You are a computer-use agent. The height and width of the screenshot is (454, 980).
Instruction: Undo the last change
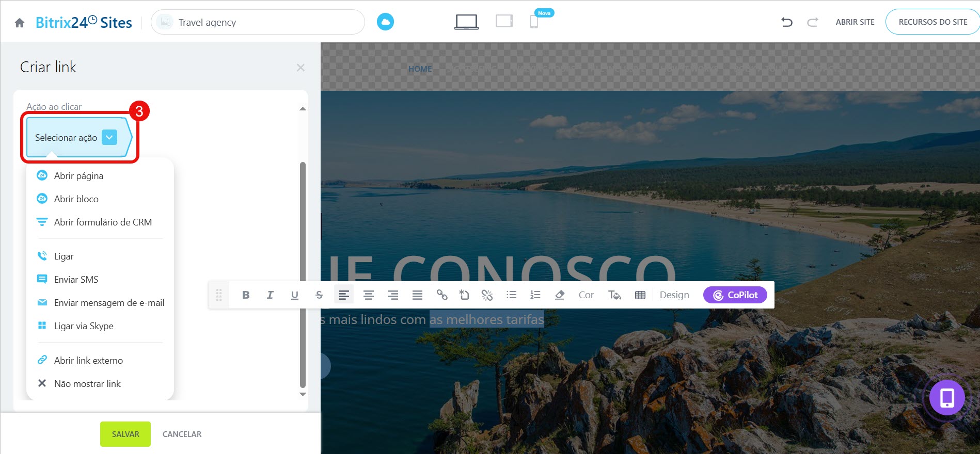pyautogui.click(x=786, y=22)
